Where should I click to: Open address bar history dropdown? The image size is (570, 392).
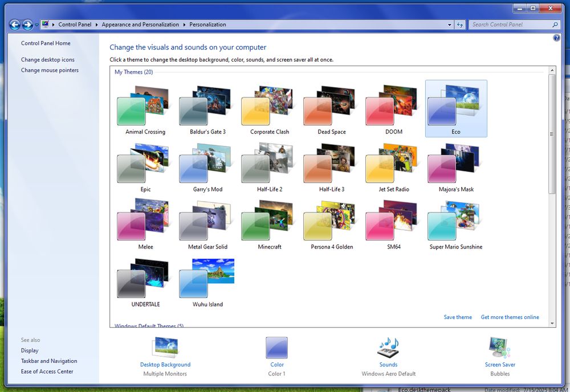click(x=450, y=24)
